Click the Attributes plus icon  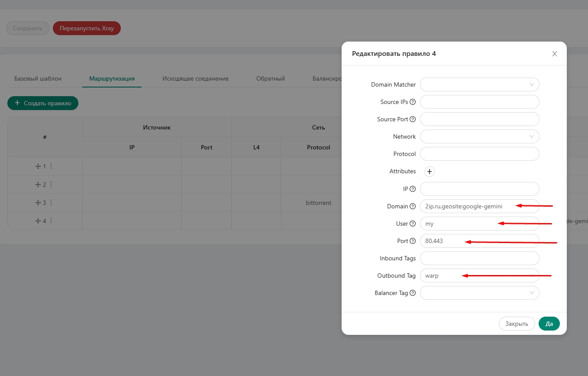click(429, 172)
